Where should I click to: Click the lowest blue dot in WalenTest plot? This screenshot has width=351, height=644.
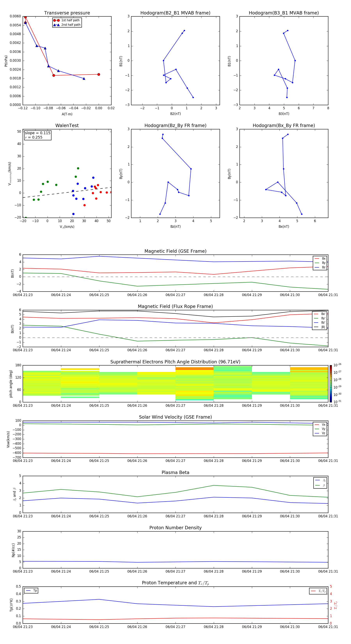click(x=73, y=214)
